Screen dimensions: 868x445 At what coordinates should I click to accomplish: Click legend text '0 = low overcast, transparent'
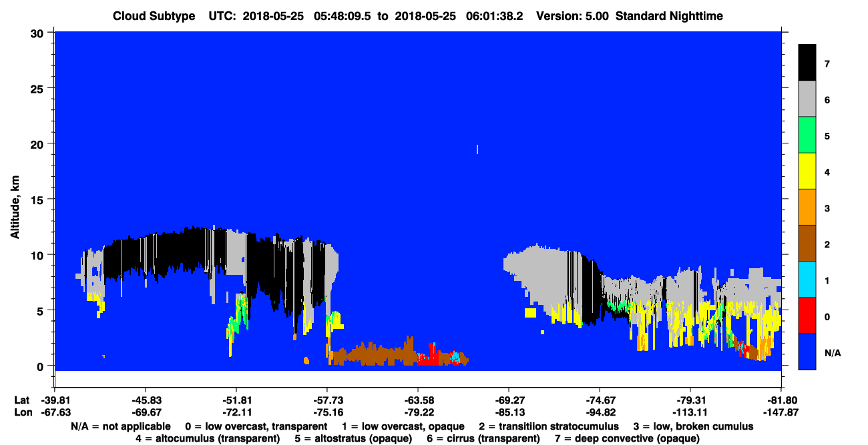(x=256, y=426)
